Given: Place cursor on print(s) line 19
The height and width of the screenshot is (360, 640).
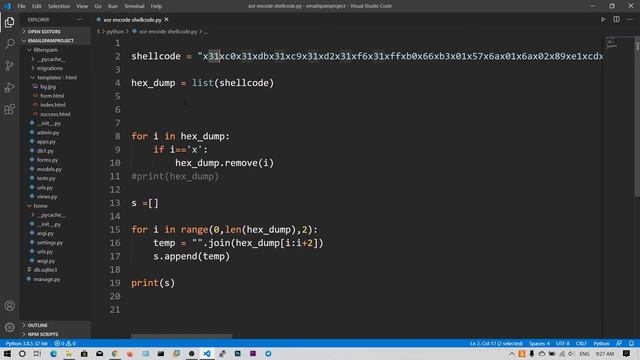Looking at the screenshot, I should click(x=153, y=283).
